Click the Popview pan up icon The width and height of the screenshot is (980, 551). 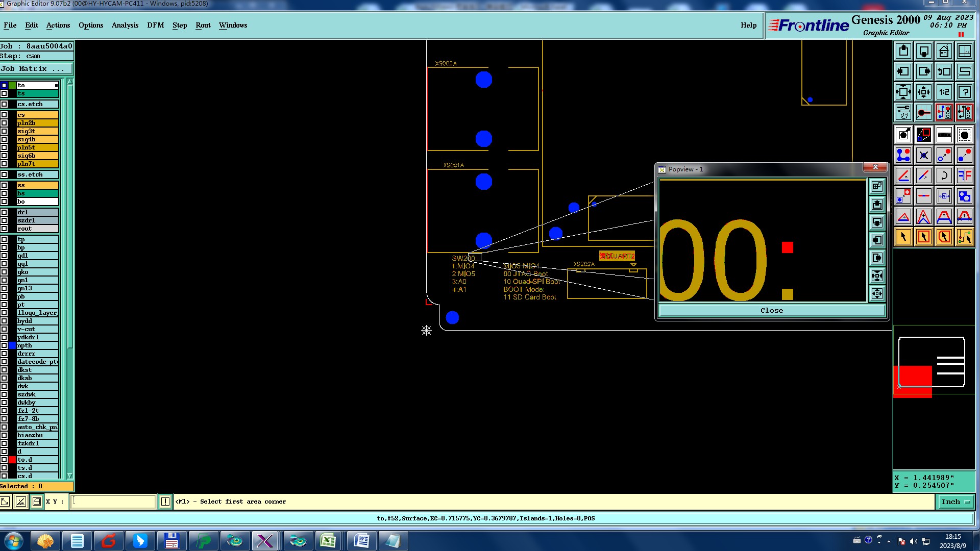[x=877, y=205]
